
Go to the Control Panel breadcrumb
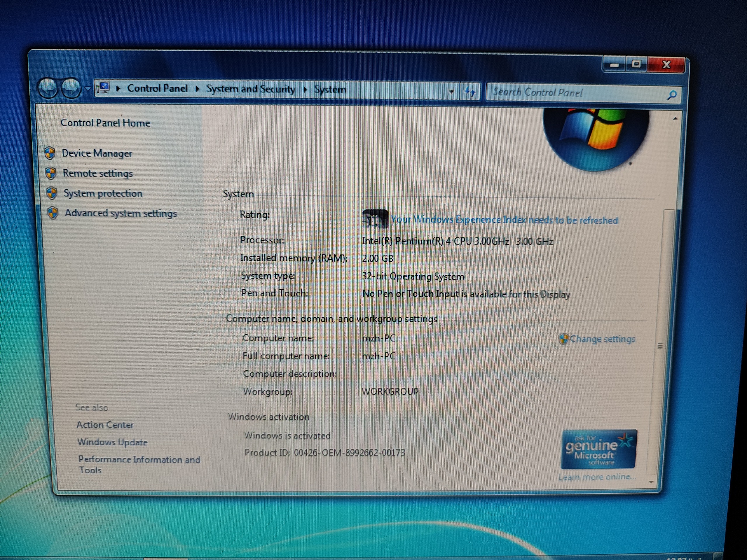coord(157,88)
